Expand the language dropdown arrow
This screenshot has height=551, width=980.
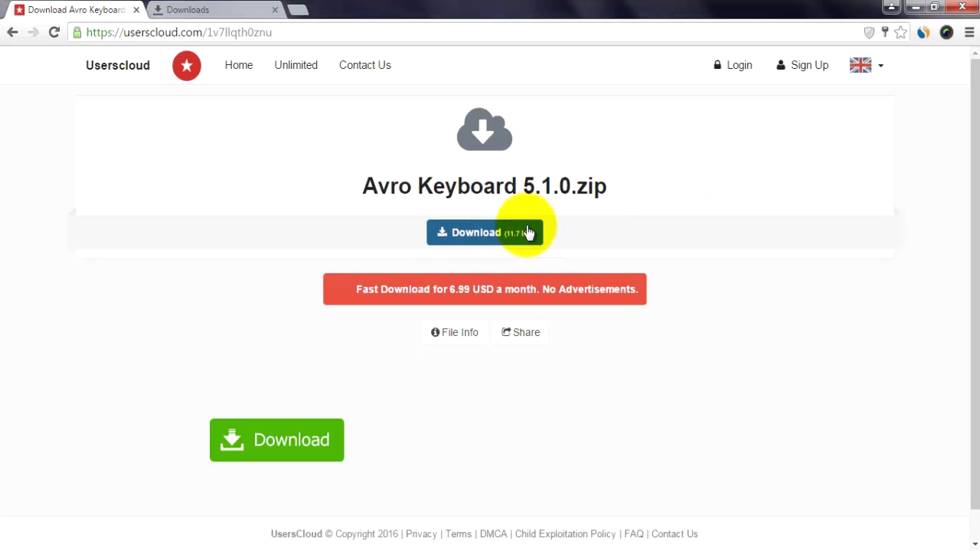click(x=880, y=65)
